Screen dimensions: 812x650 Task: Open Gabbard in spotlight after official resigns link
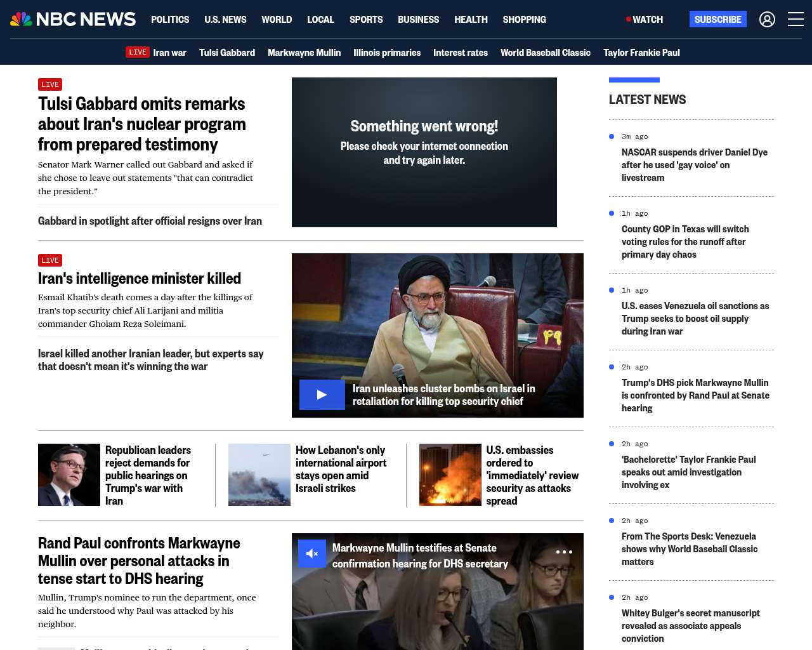[x=150, y=221]
